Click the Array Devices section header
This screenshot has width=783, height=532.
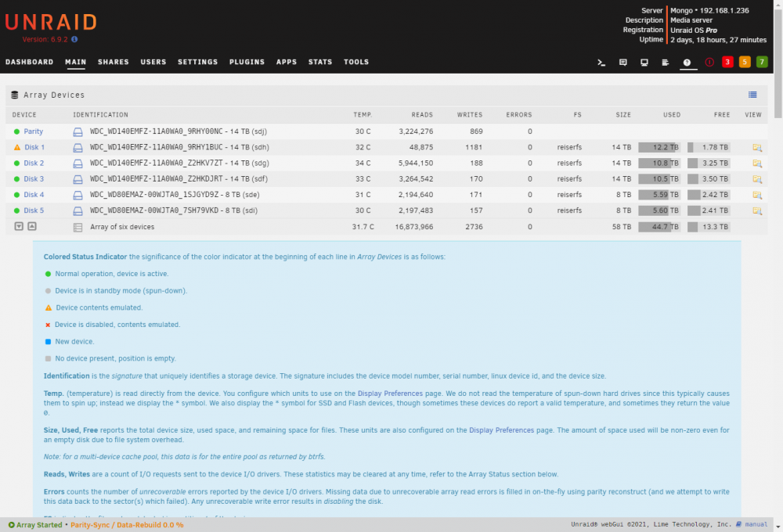pyautogui.click(x=387, y=95)
